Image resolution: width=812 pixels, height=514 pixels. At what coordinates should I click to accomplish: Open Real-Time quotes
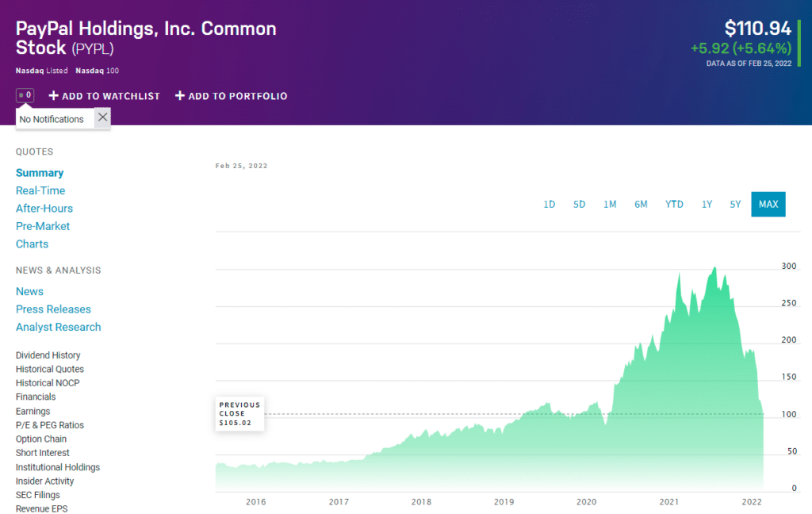point(40,190)
